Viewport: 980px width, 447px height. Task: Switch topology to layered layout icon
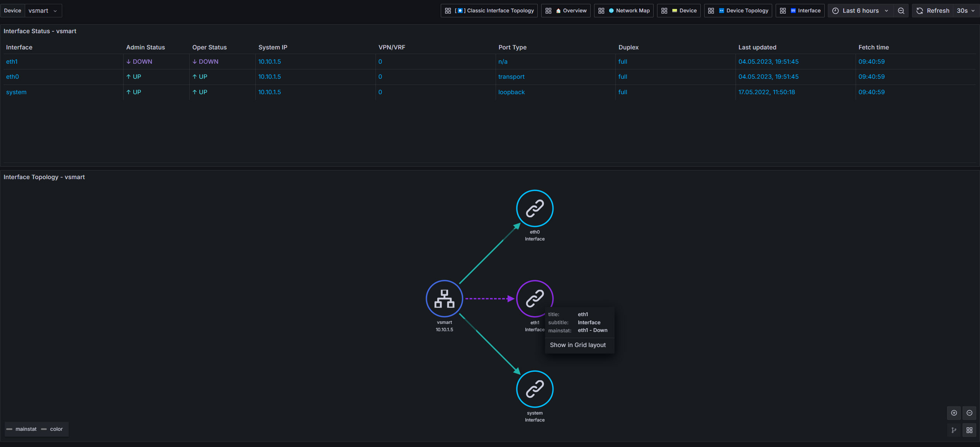(x=954, y=430)
